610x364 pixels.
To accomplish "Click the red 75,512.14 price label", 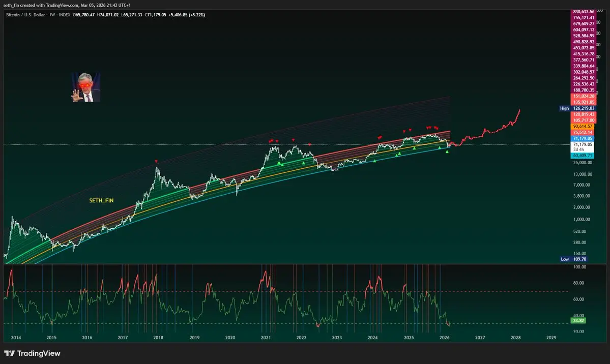I will coord(583,133).
